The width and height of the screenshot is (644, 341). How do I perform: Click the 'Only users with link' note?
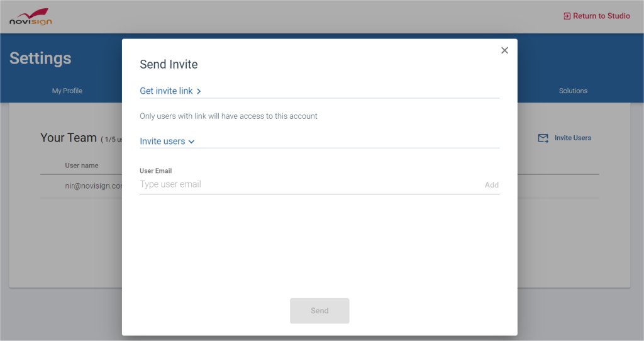(x=228, y=116)
